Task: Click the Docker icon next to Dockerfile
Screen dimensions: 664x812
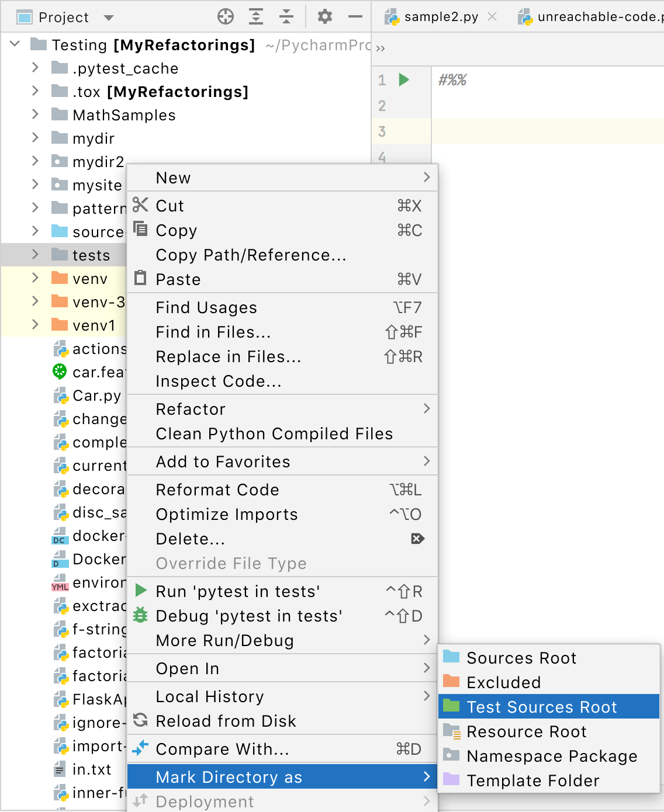Action: point(60,559)
